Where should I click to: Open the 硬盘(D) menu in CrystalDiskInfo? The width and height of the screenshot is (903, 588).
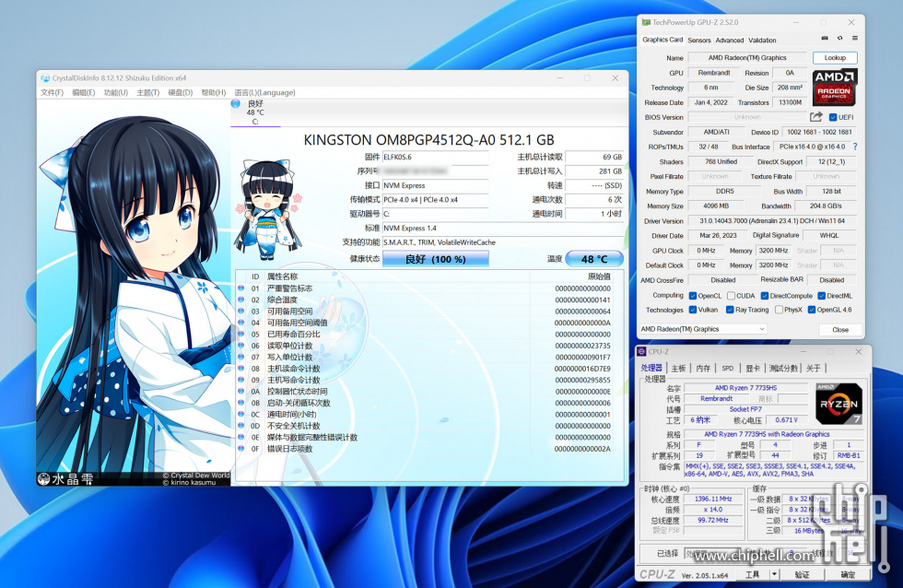tap(181, 93)
